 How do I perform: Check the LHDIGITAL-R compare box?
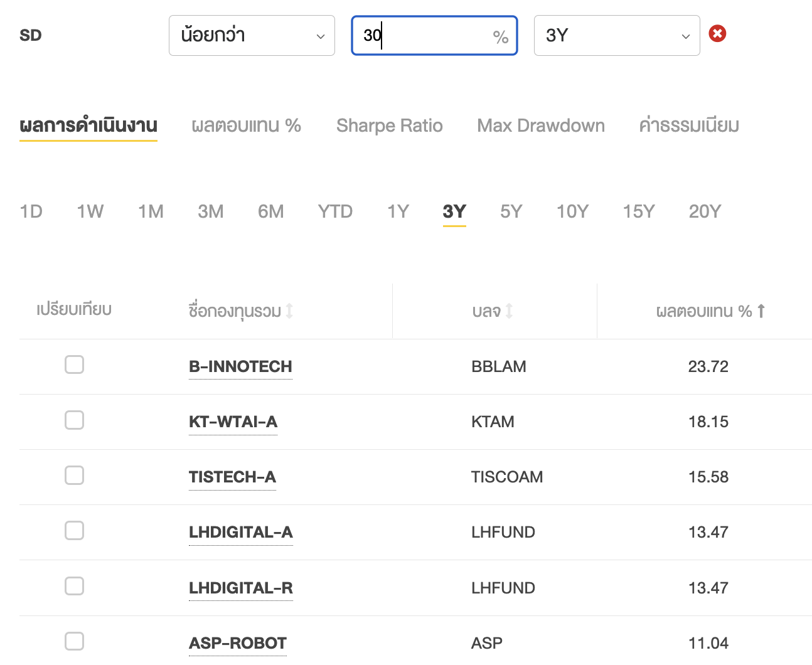pos(74,586)
